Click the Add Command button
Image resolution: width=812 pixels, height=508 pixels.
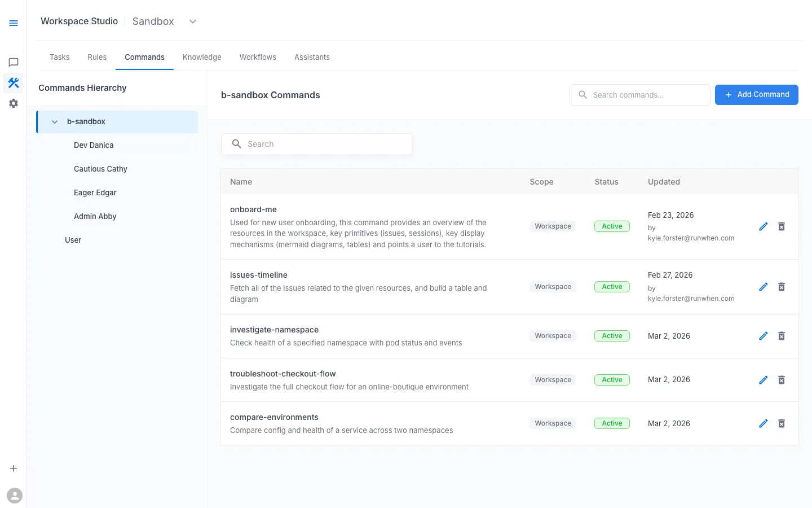pyautogui.click(x=756, y=95)
